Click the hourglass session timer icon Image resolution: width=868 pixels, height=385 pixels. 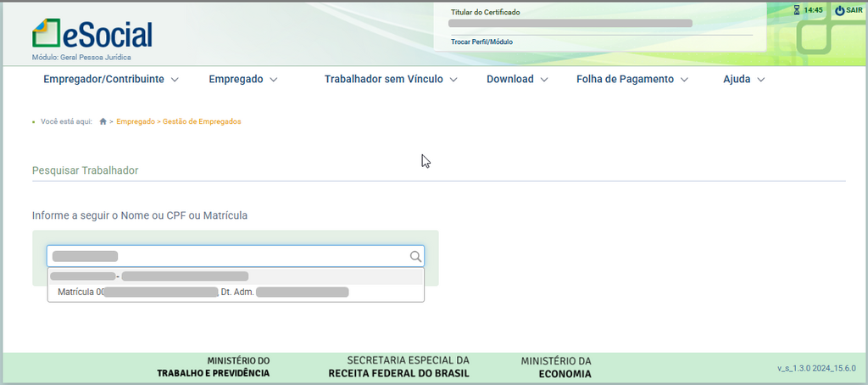pyautogui.click(x=796, y=10)
